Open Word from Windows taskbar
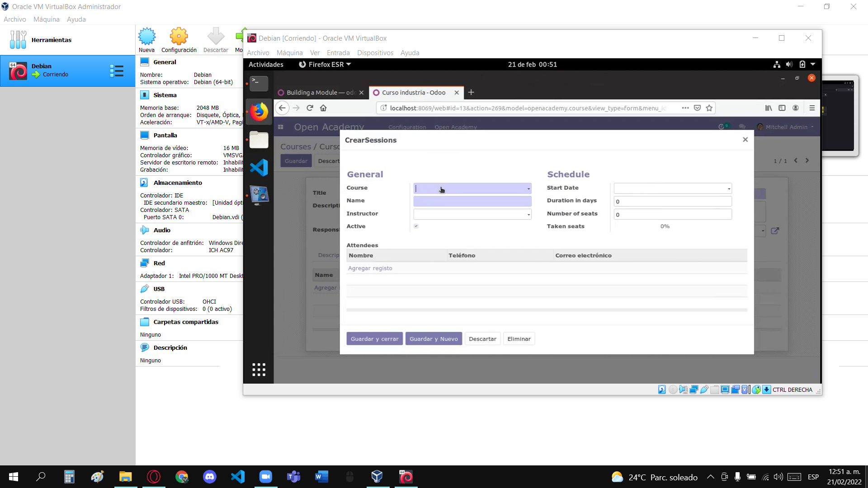868x488 pixels. 321,477
